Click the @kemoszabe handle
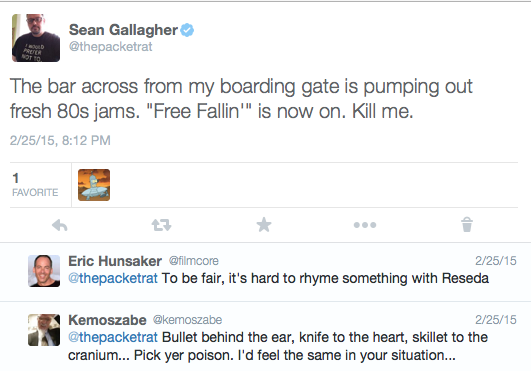531x371 pixels. (187, 320)
